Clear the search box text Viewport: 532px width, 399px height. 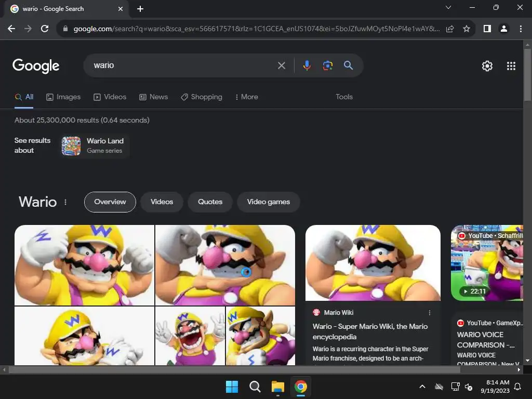[282, 65]
